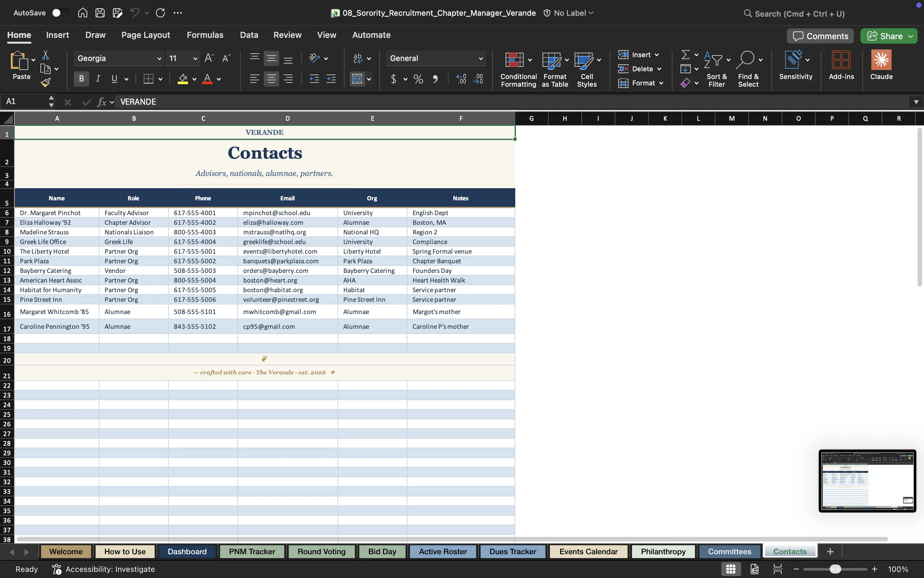The width and height of the screenshot is (924, 578).
Task: Switch to the Dues Tracker sheet
Action: pos(513,551)
